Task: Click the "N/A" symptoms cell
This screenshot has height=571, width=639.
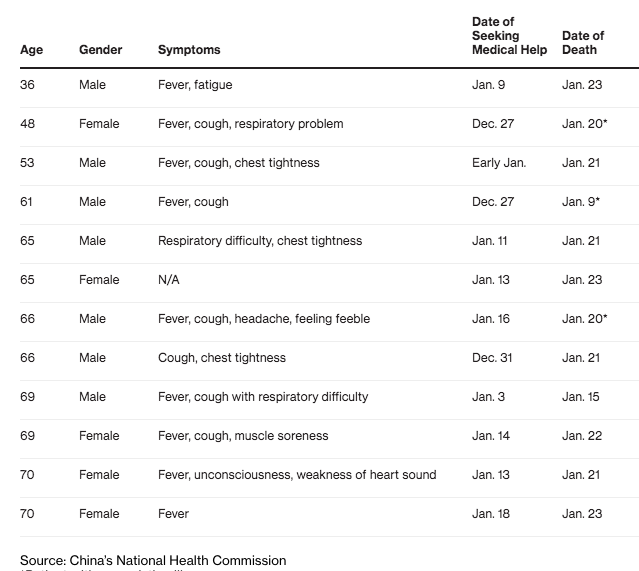Action: point(169,280)
